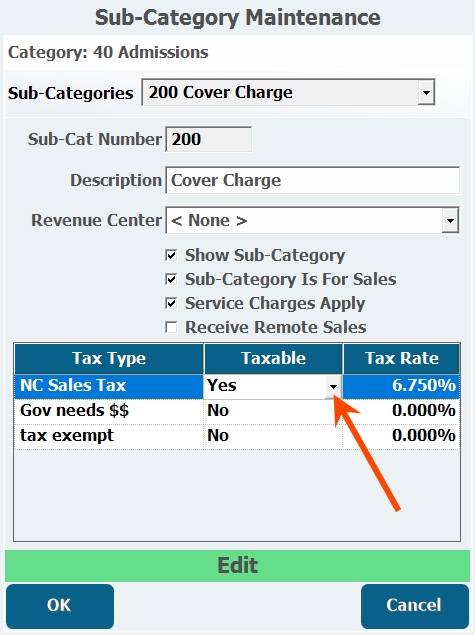Click the 6.750% tax rate cell
The width and height of the screenshot is (475, 635).
[401, 386]
